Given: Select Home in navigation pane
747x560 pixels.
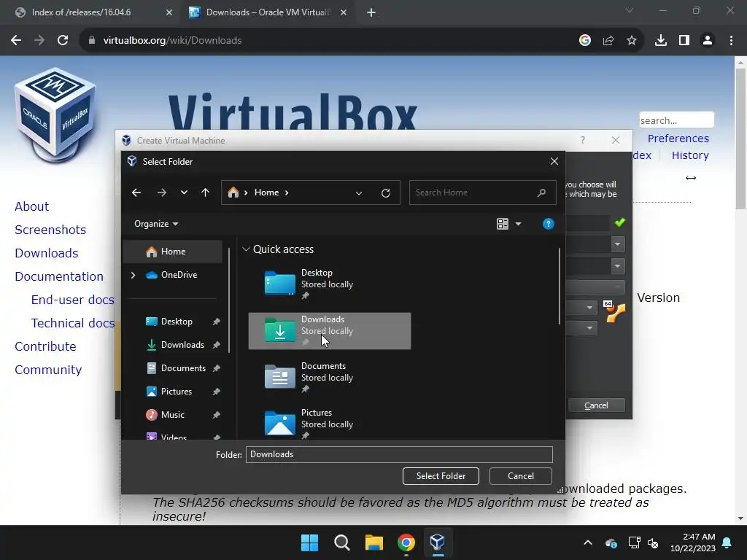Looking at the screenshot, I should (x=172, y=252).
